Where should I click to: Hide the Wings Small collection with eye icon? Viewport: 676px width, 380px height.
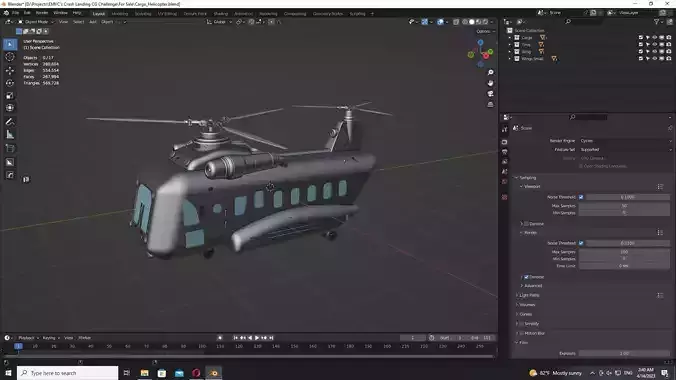pyautogui.click(x=654, y=58)
